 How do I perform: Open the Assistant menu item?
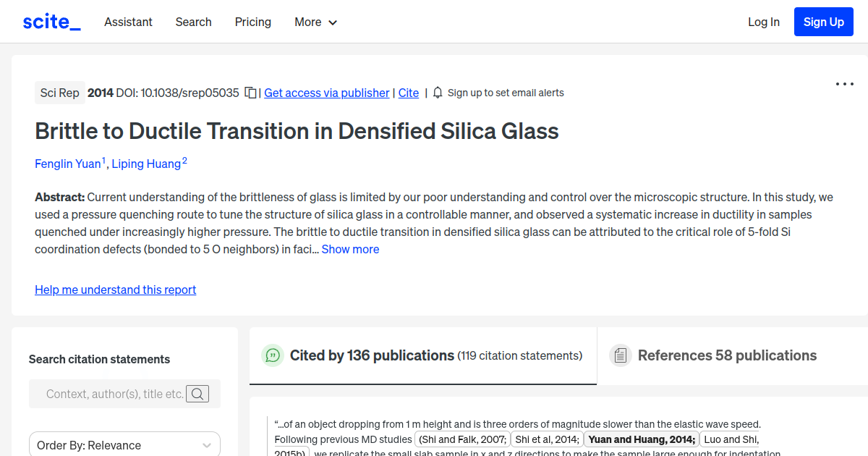click(x=128, y=22)
